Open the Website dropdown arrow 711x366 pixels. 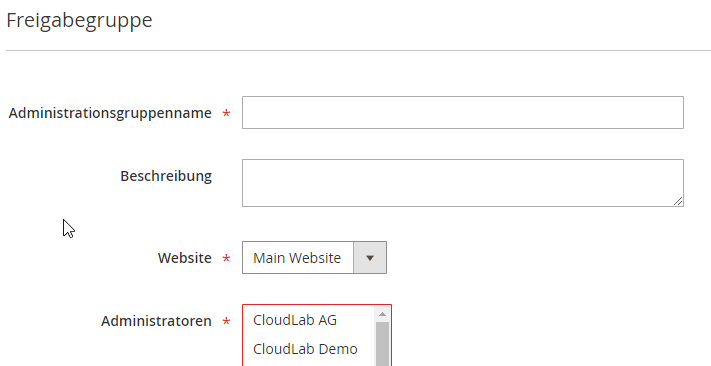click(x=370, y=258)
